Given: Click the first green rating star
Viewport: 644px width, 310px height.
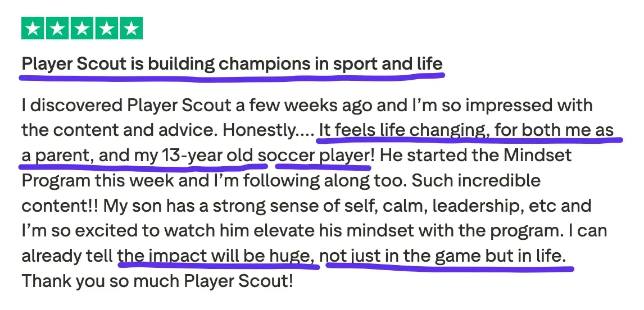Looking at the screenshot, I should pyautogui.click(x=33, y=28).
